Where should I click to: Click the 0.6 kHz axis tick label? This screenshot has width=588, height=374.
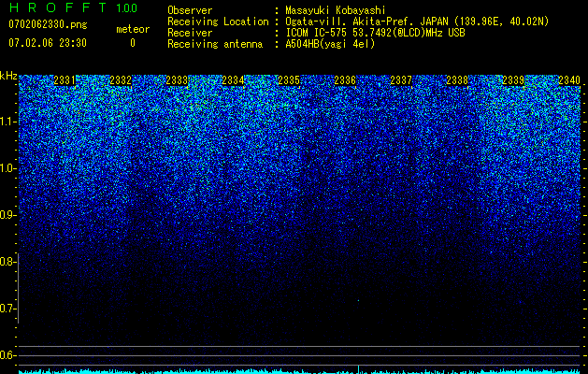tap(7, 355)
